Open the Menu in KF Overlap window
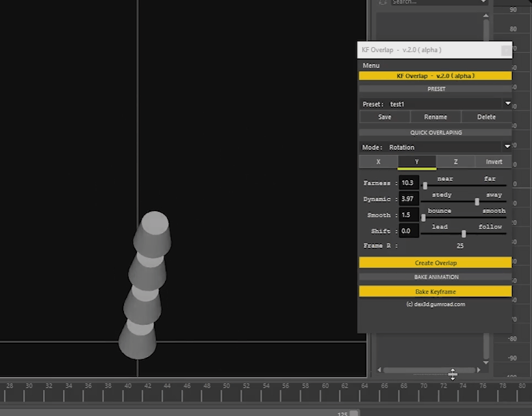Image resolution: width=532 pixels, height=416 pixels. coord(371,66)
